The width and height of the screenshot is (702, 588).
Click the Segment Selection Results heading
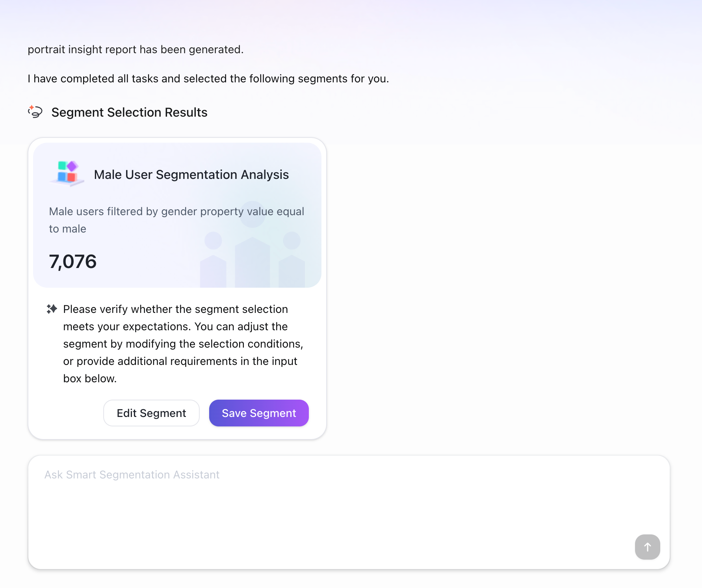click(129, 112)
